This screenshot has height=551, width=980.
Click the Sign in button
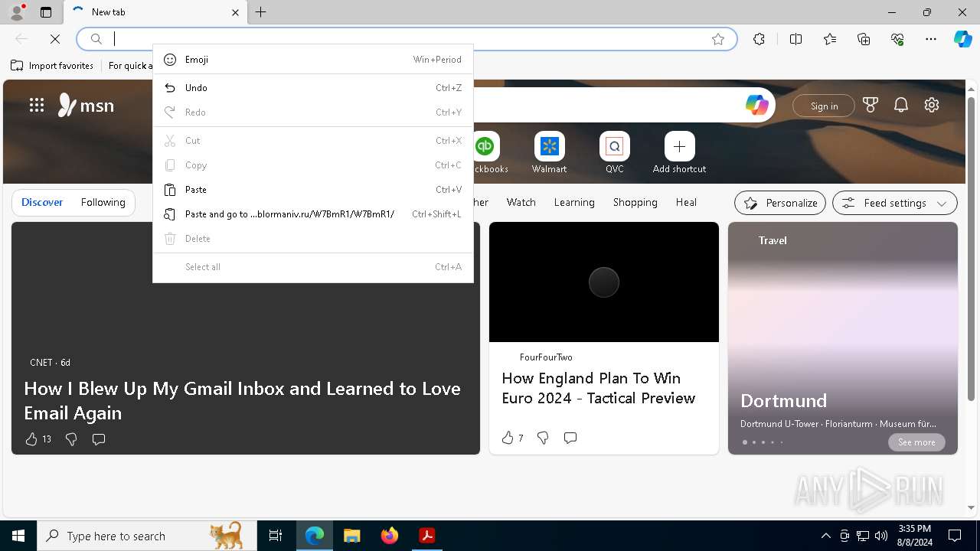pos(824,106)
